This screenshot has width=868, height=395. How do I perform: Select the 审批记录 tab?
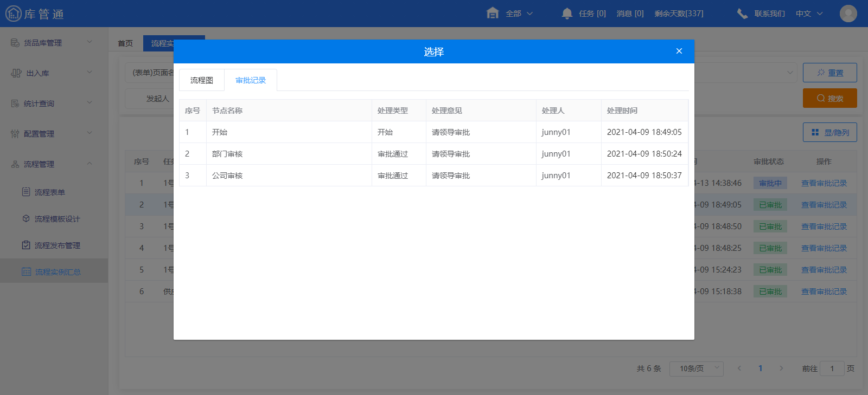(x=251, y=80)
